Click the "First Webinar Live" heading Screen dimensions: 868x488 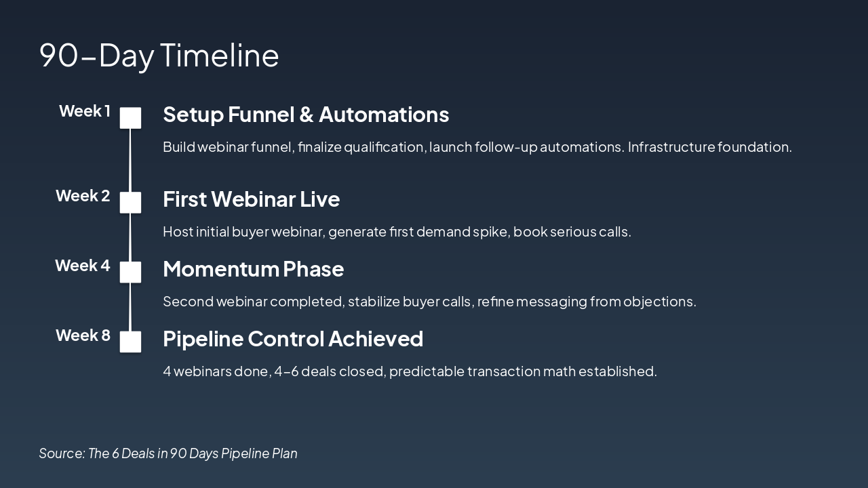click(x=251, y=199)
